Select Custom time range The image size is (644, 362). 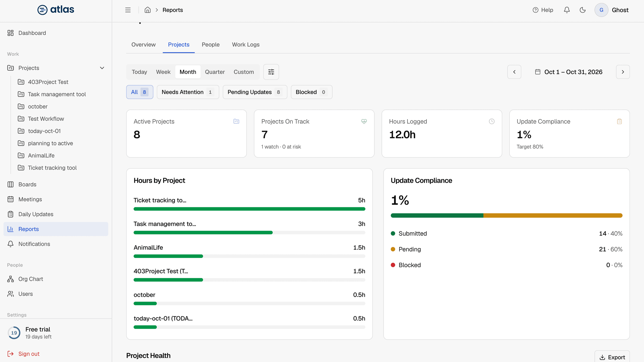tap(244, 72)
